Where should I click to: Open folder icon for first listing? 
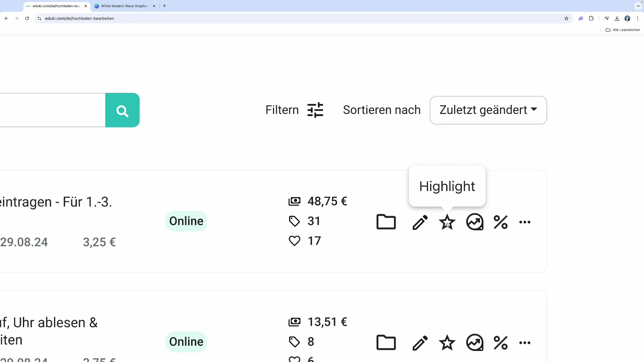386,222
